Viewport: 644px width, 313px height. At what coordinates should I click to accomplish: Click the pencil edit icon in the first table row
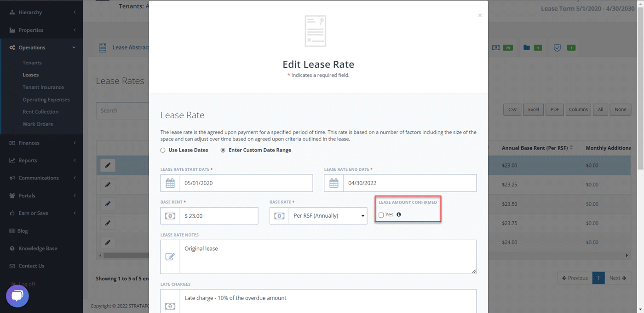[108, 165]
